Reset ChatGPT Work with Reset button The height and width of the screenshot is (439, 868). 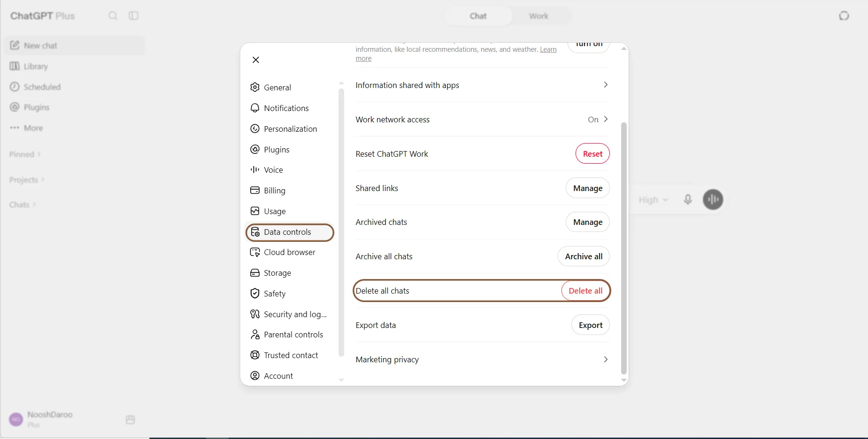592,153
